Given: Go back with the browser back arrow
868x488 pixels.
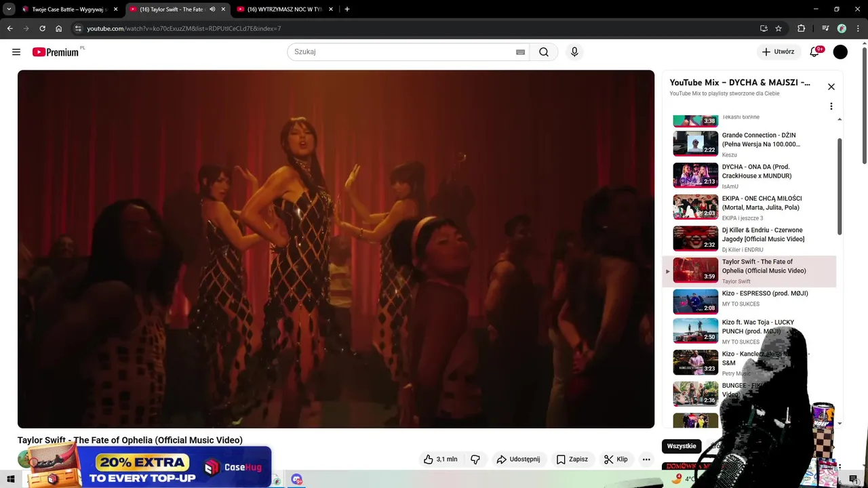Looking at the screenshot, I should click(9, 28).
